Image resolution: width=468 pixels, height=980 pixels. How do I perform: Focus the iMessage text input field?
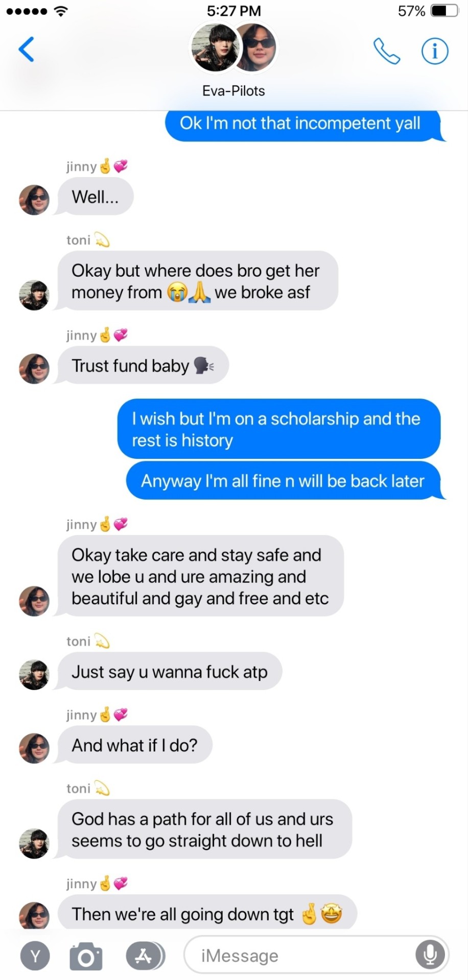click(x=316, y=955)
